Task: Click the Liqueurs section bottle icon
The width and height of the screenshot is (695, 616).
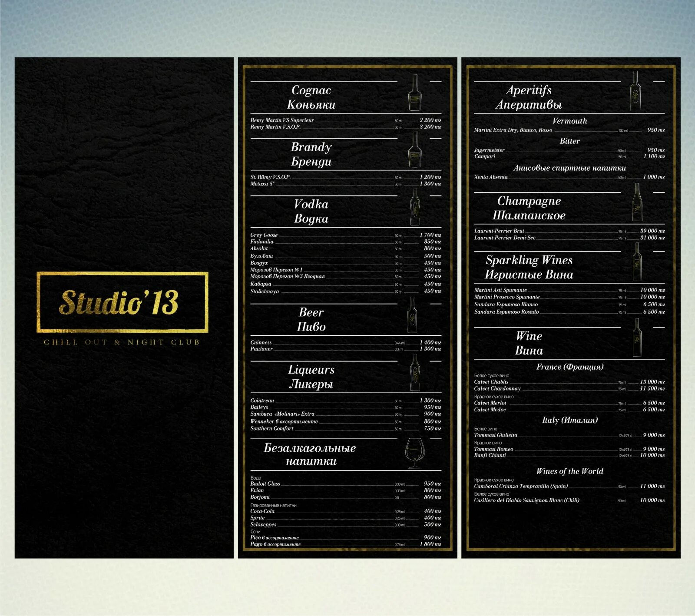Action: (415, 372)
